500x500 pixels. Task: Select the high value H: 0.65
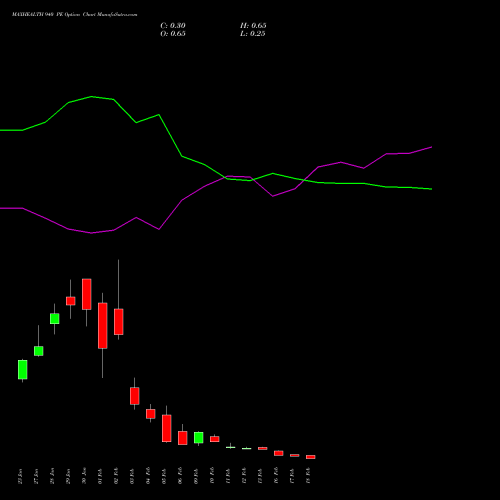(x=253, y=26)
